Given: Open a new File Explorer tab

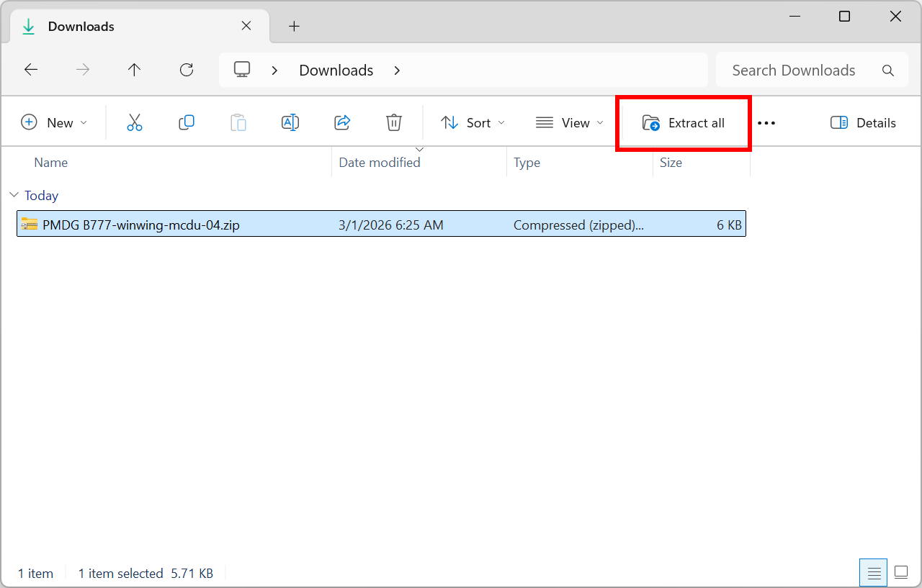Looking at the screenshot, I should coord(294,26).
